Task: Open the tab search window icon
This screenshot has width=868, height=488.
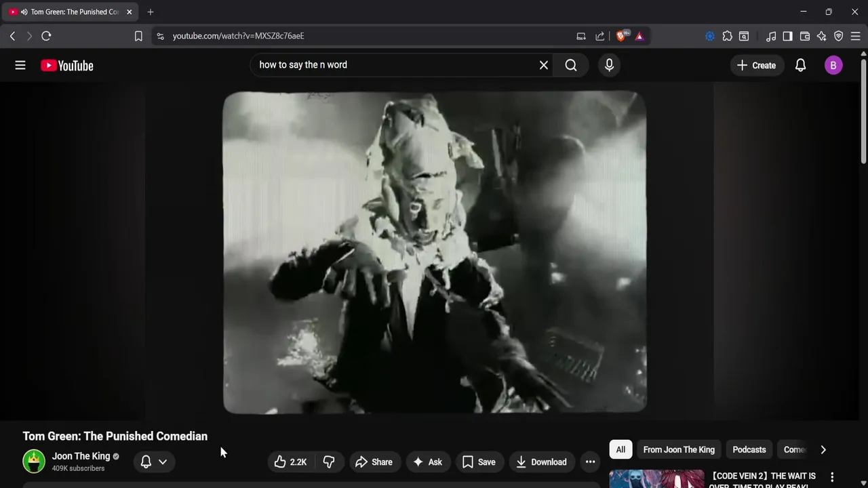Action: pos(744,36)
